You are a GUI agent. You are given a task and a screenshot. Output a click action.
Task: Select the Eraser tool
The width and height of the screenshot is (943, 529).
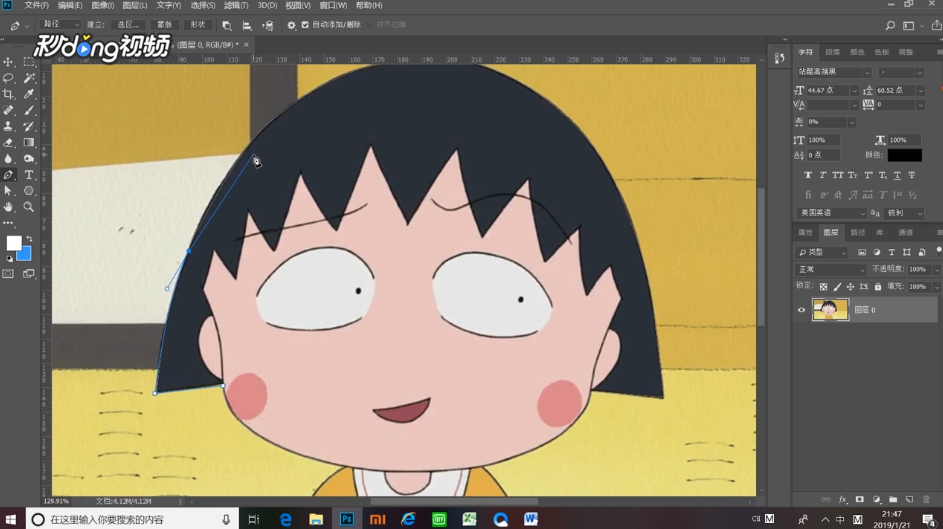[x=8, y=142]
